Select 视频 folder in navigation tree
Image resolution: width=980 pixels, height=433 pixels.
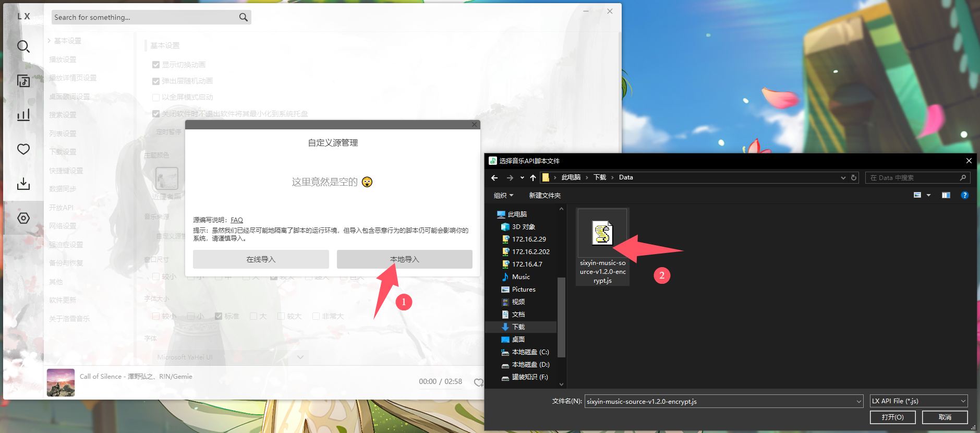click(x=518, y=302)
